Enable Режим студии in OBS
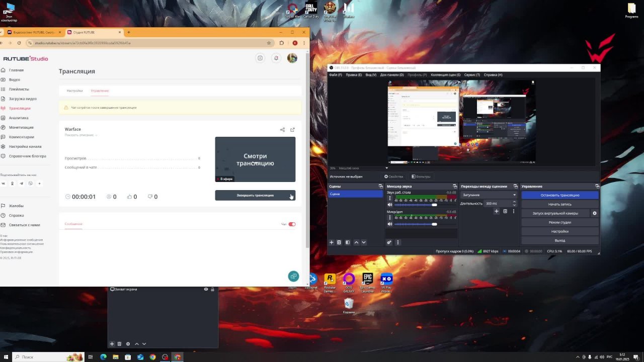This screenshot has height=362, width=644. click(560, 222)
